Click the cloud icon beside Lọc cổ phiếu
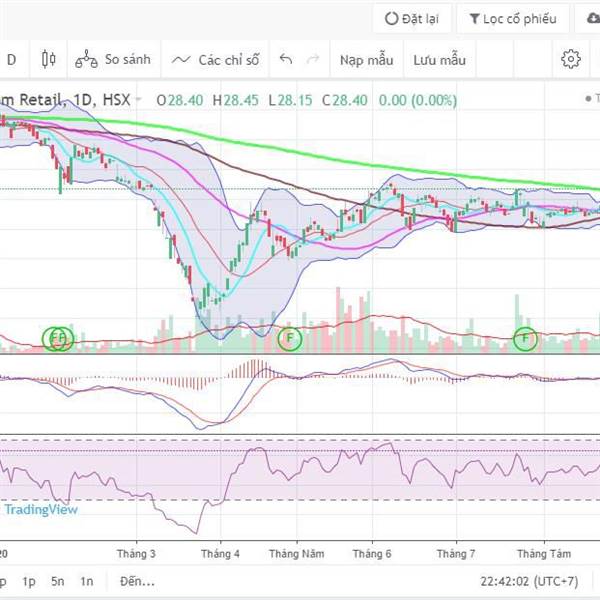The height and width of the screenshot is (600, 600). 592,18
